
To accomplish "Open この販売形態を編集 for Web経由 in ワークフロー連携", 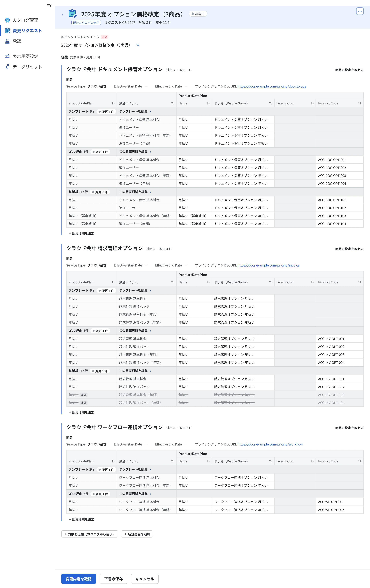I will point(135,494).
